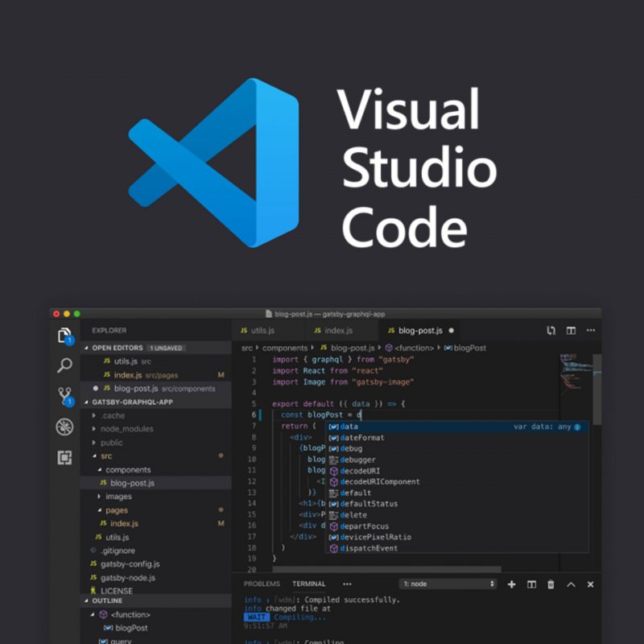Open a new terminal with the plus icon

coord(512,584)
